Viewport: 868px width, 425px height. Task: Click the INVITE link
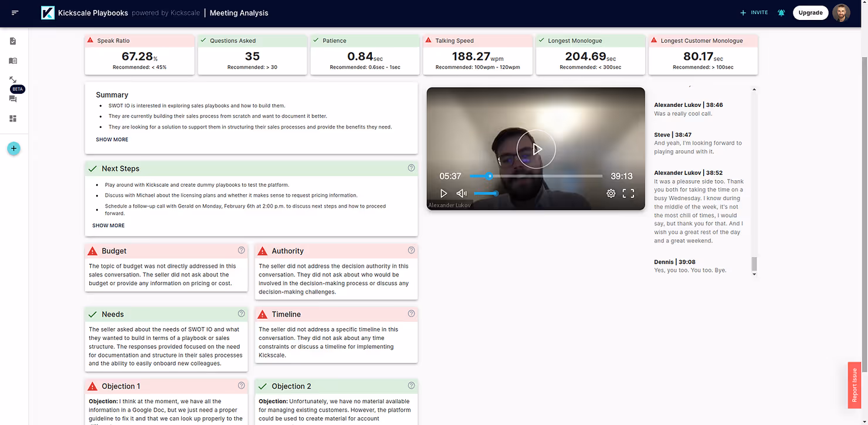pos(754,12)
